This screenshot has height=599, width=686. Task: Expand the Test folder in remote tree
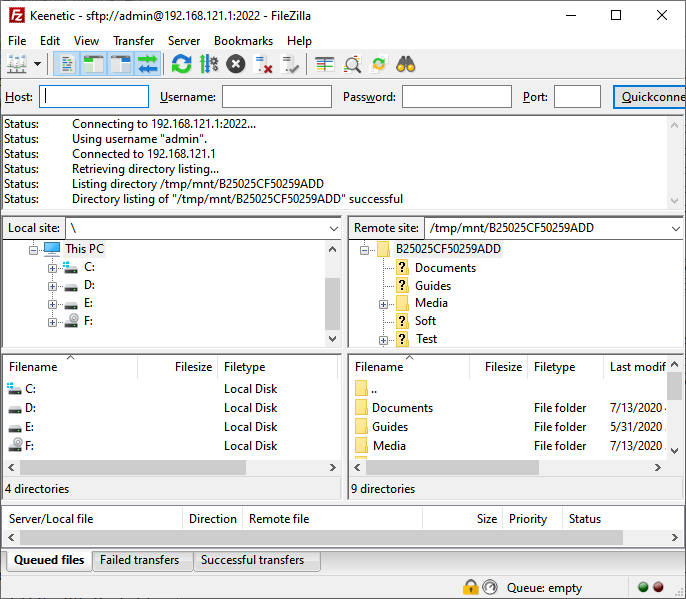383,340
